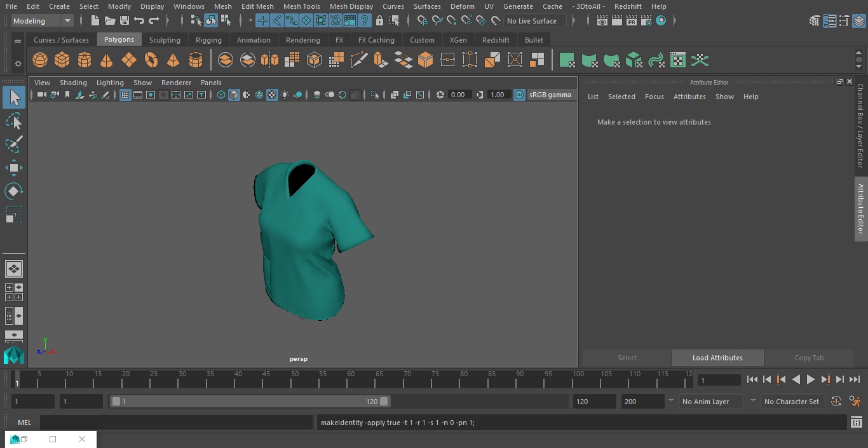868x448 pixels.
Task: Open the render view clapperboard icon
Action: 602,21
